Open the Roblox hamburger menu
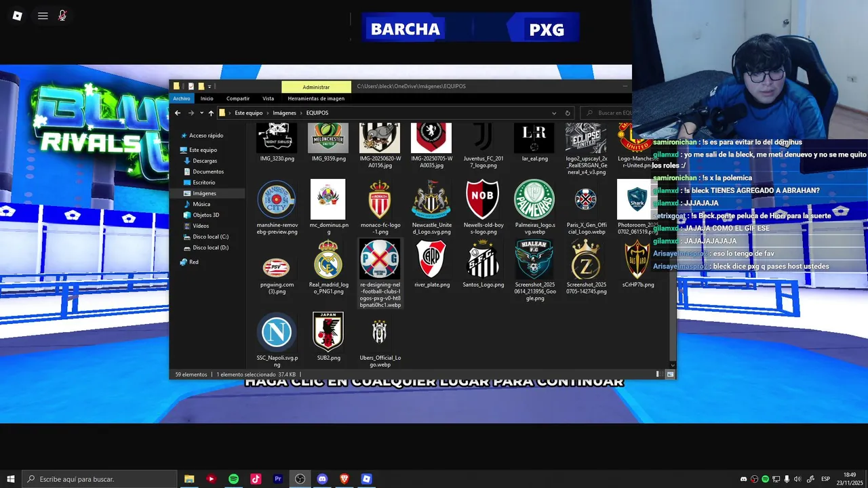The image size is (868, 488). (x=43, y=16)
